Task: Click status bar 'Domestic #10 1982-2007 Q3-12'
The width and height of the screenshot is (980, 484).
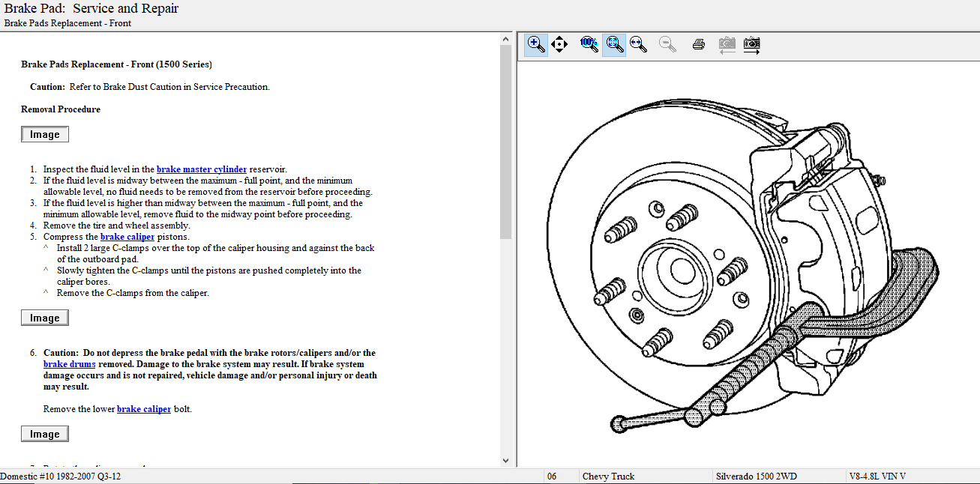Action: click(61, 477)
